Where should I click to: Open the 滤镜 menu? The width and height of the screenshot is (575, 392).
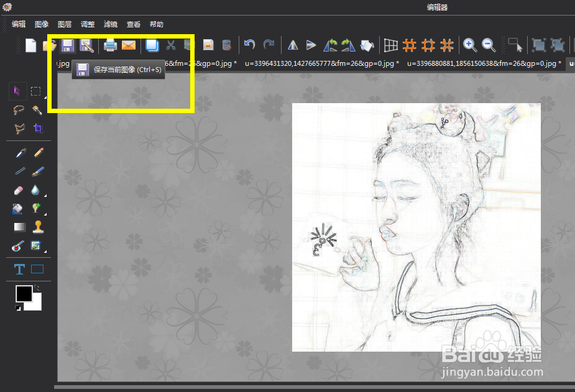click(x=111, y=24)
